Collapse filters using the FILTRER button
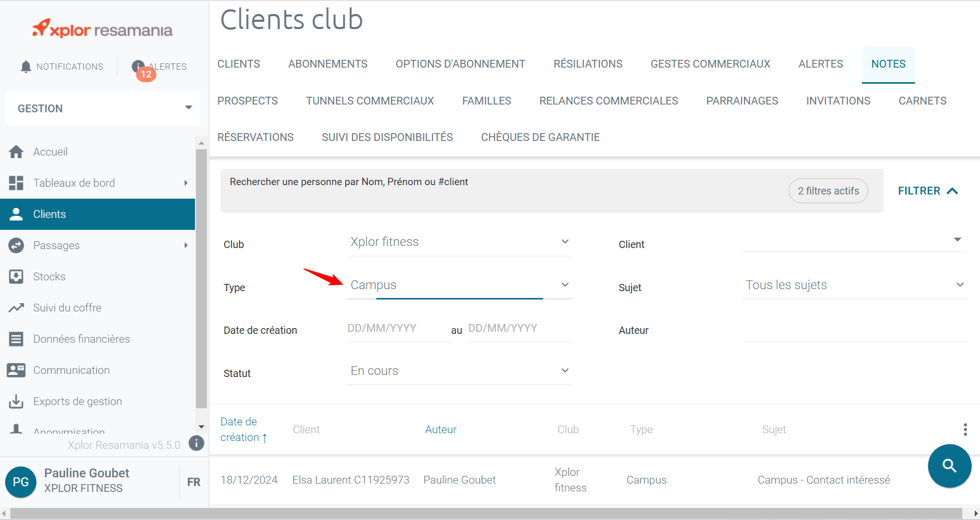This screenshot has height=520, width=980. (x=927, y=191)
